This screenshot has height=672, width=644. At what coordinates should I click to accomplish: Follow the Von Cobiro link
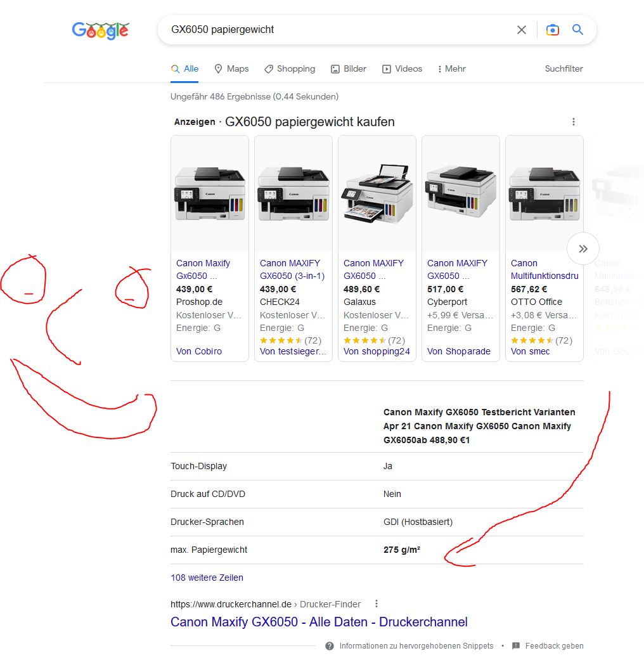coord(199,351)
